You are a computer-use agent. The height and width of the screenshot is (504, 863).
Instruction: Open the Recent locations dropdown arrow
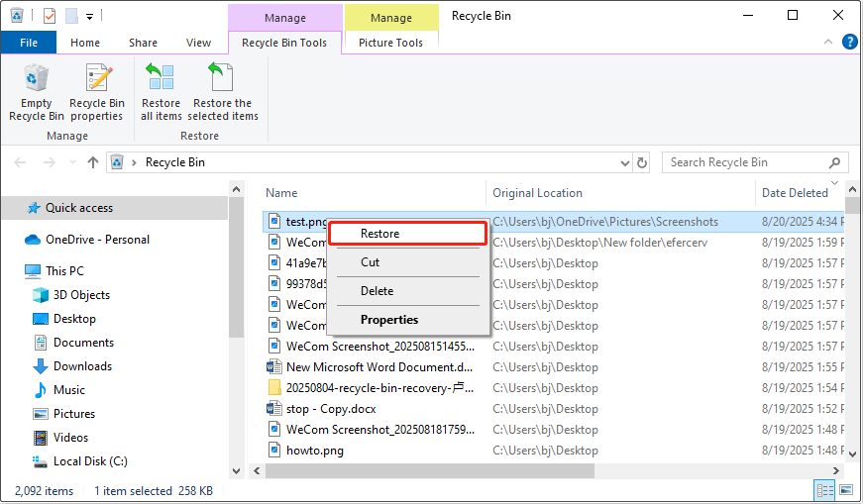pyautogui.click(x=72, y=162)
